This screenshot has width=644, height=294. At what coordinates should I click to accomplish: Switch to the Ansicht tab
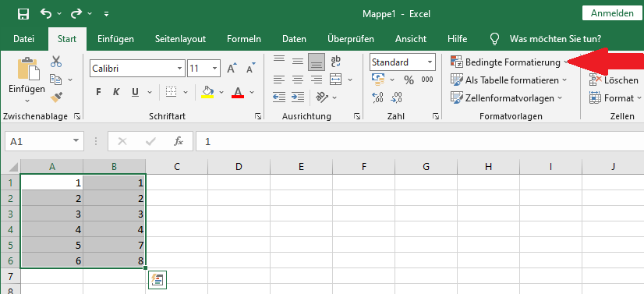(411, 39)
